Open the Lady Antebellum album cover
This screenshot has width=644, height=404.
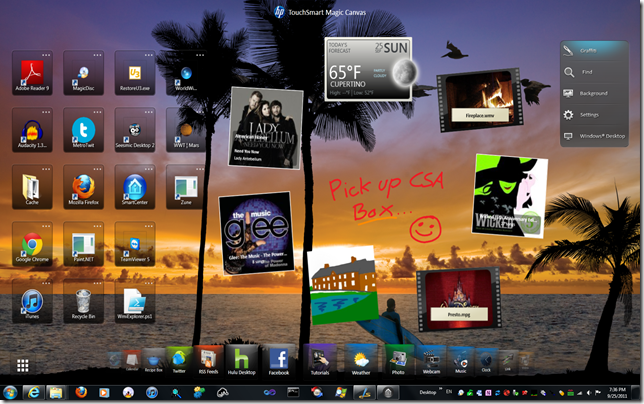265,128
